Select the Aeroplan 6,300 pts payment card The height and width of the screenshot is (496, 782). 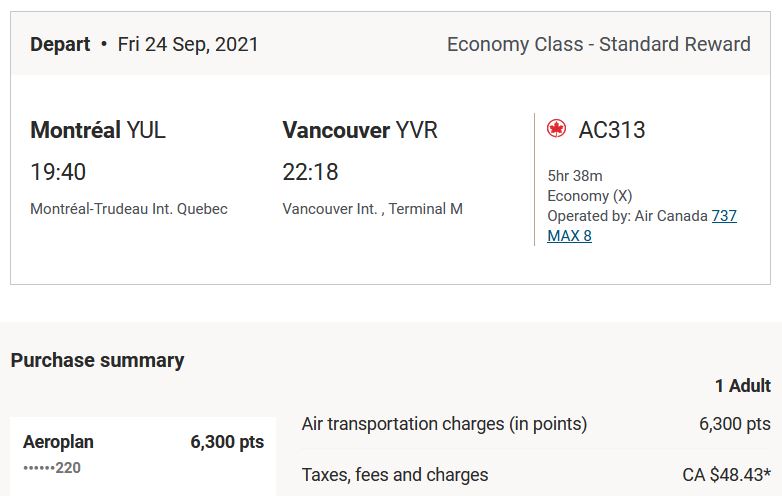143,456
